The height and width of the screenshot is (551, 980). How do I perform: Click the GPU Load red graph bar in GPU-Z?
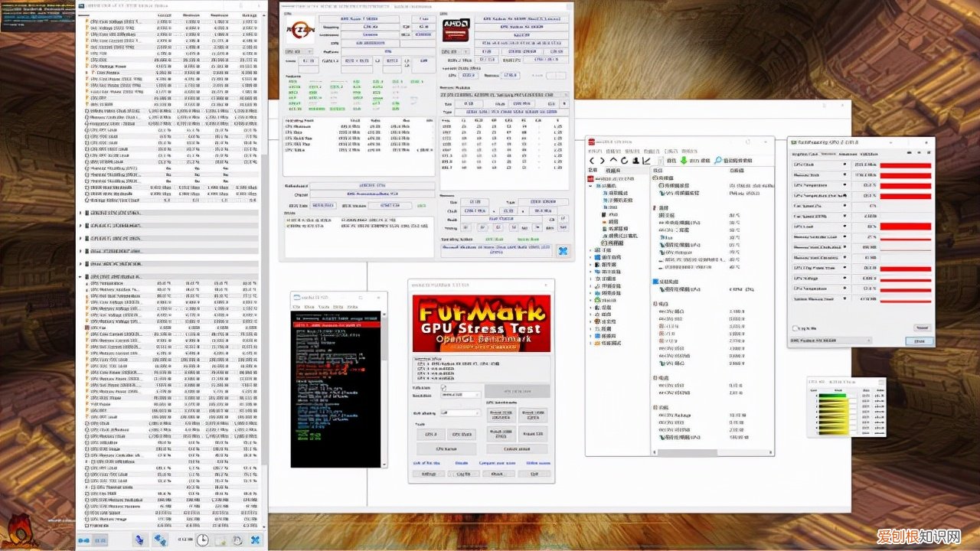pyautogui.click(x=905, y=227)
